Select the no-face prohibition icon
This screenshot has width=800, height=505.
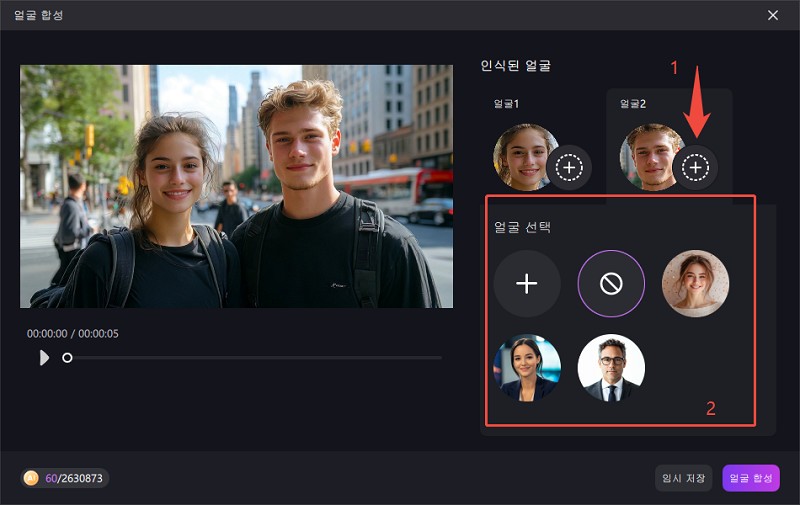pyautogui.click(x=611, y=284)
